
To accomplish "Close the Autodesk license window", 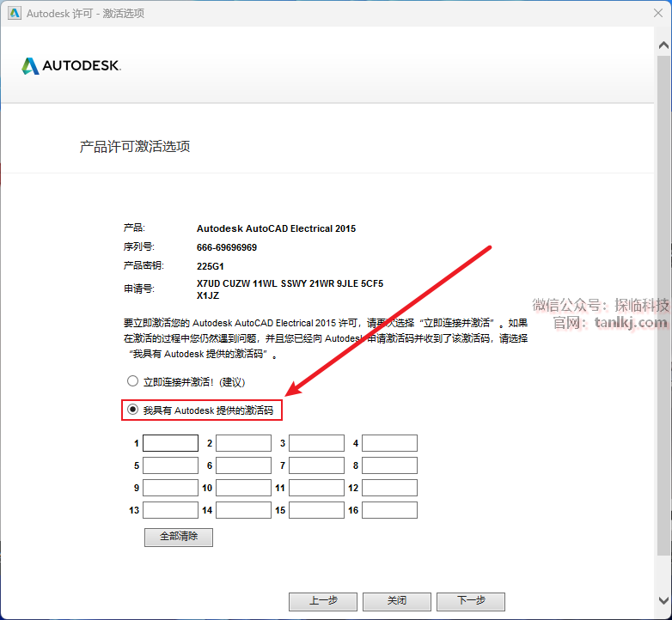I will coord(658,13).
